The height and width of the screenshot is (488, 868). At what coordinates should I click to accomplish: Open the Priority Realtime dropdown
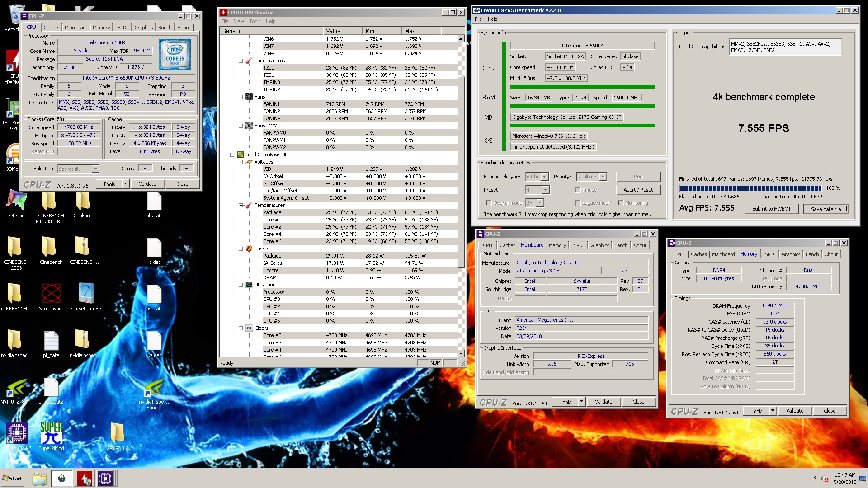click(x=603, y=177)
